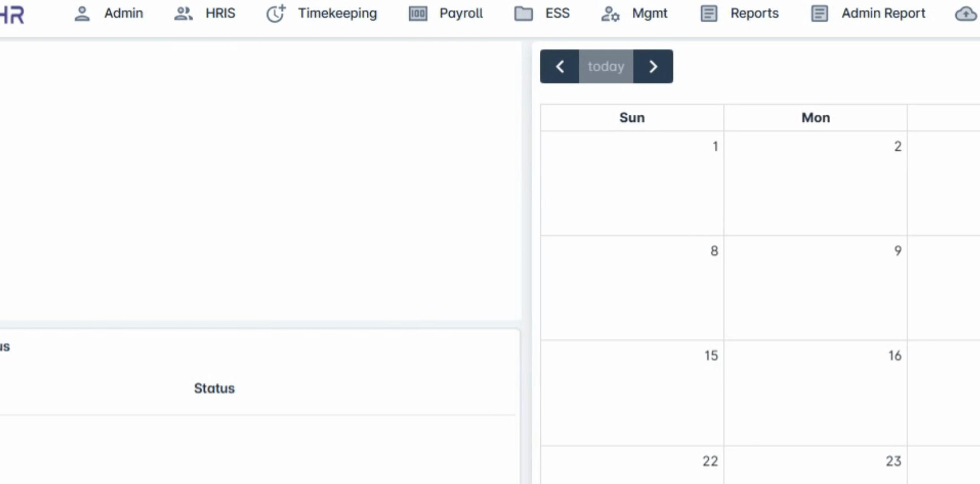Open the Payroll menu

[x=461, y=13]
